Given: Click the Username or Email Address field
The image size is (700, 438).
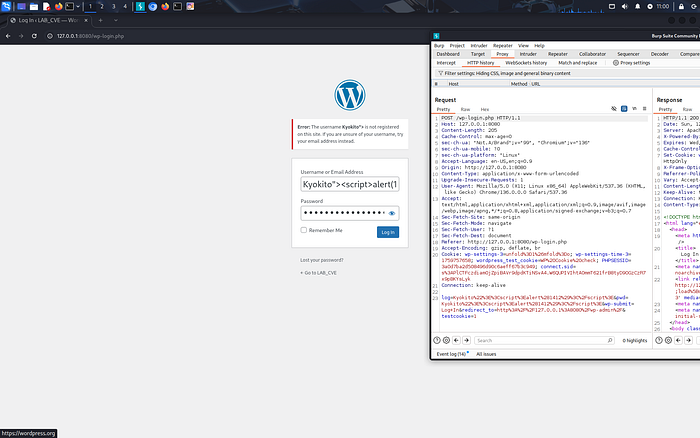Looking at the screenshot, I should (350, 184).
